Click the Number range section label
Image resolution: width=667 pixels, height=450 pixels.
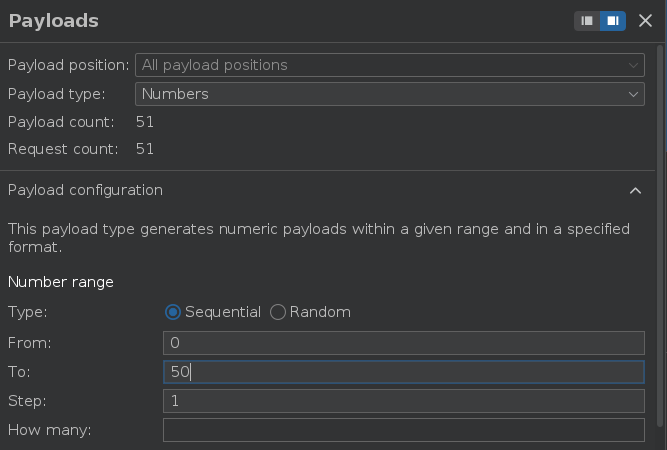(x=61, y=282)
